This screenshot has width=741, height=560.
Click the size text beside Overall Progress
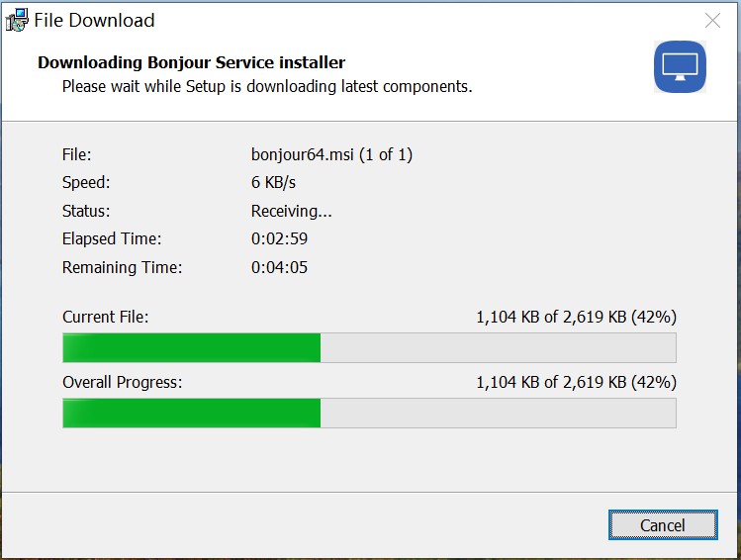pos(576,382)
